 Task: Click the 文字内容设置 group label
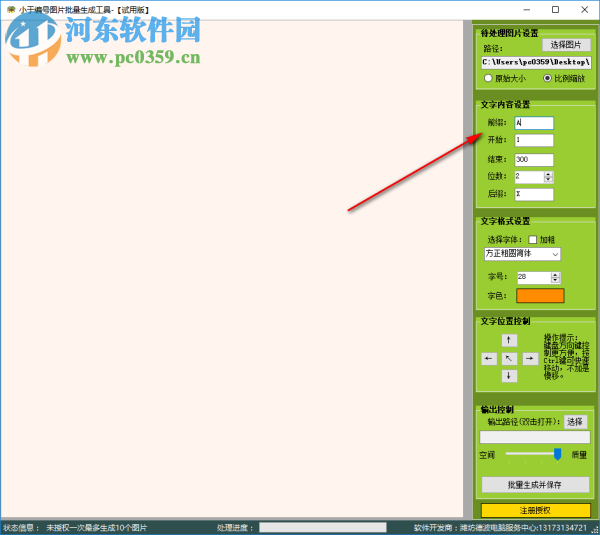505,104
